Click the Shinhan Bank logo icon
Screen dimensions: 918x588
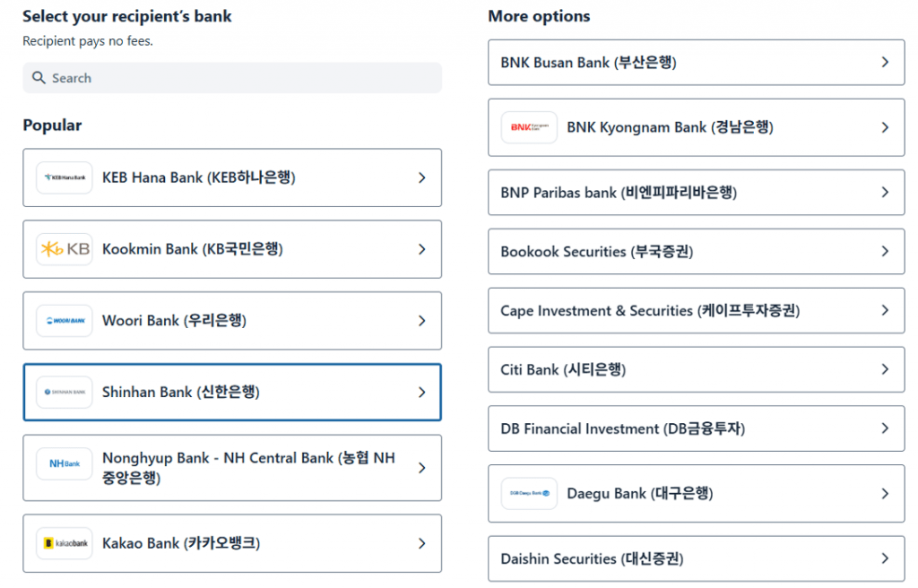coord(65,392)
